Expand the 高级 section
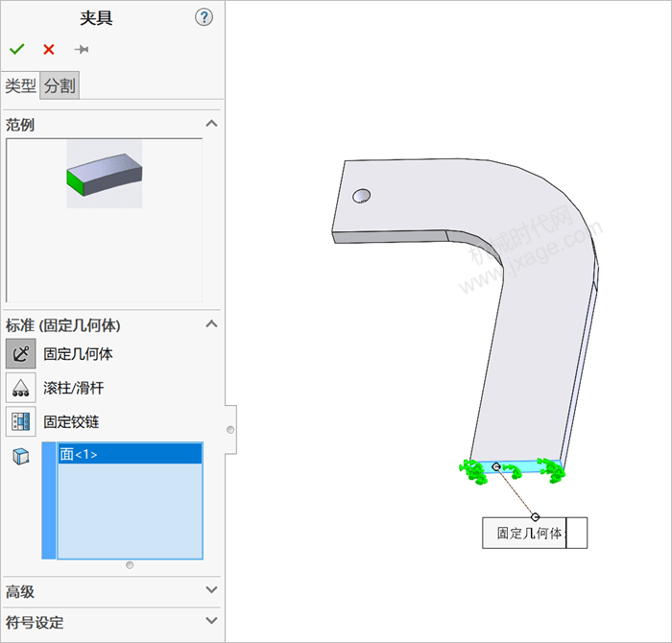Image resolution: width=672 pixels, height=643 pixels. pos(211,590)
